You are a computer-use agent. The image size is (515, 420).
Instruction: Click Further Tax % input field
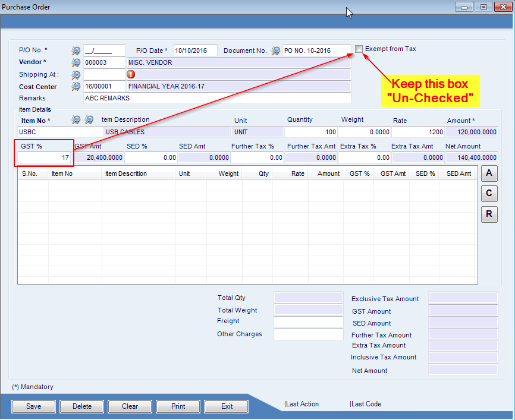(x=257, y=157)
